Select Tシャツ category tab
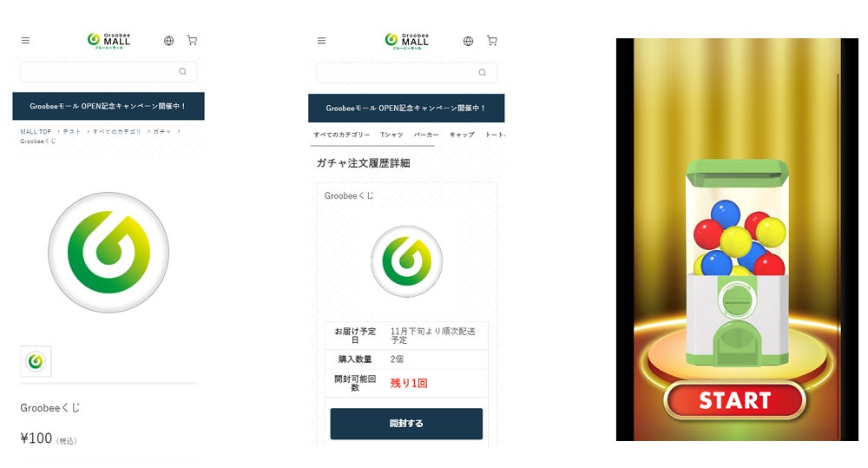868x468 pixels. point(391,135)
